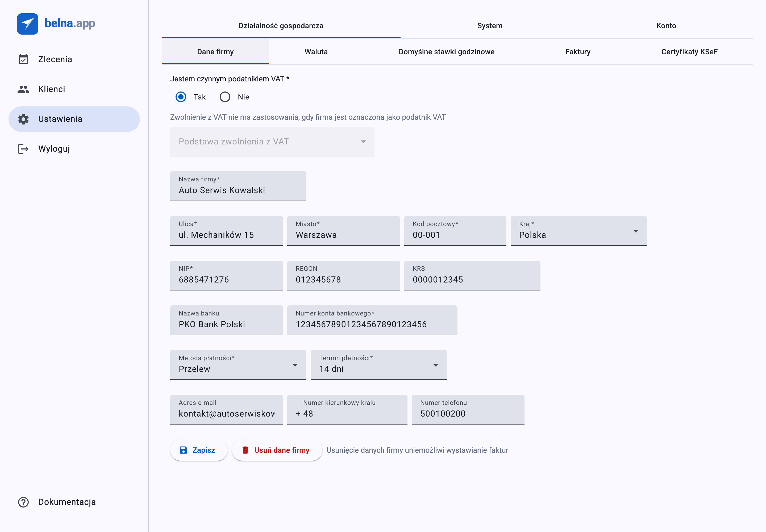Click the Zlecenia calendar icon
The width and height of the screenshot is (766, 532).
click(x=23, y=59)
